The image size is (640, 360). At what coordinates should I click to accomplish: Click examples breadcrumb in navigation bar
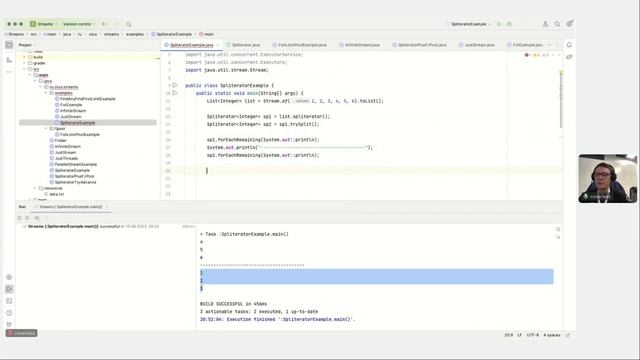(x=135, y=34)
